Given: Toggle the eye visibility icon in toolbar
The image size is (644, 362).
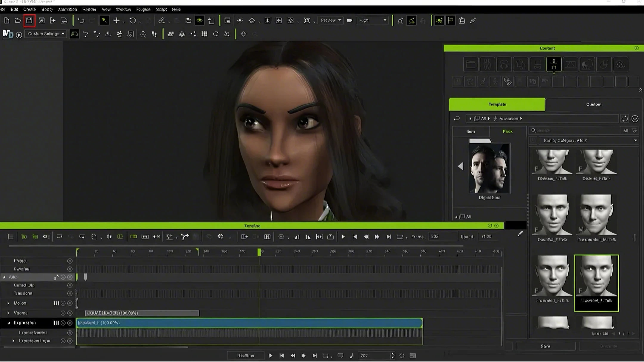Looking at the screenshot, I should tap(199, 21).
